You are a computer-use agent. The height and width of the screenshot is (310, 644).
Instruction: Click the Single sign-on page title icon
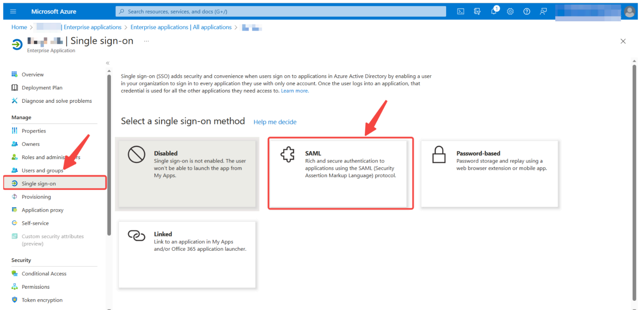pos(17,44)
